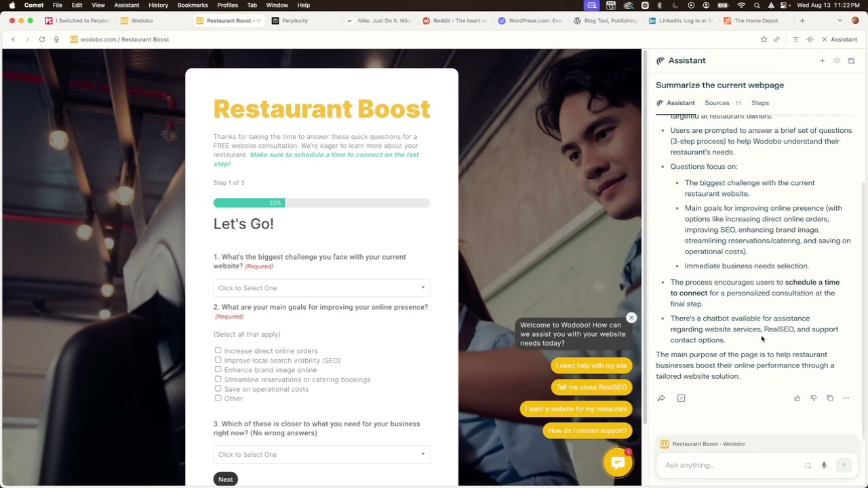Image resolution: width=868 pixels, height=488 pixels.
Task: Reload the current page
Action: [x=42, y=39]
